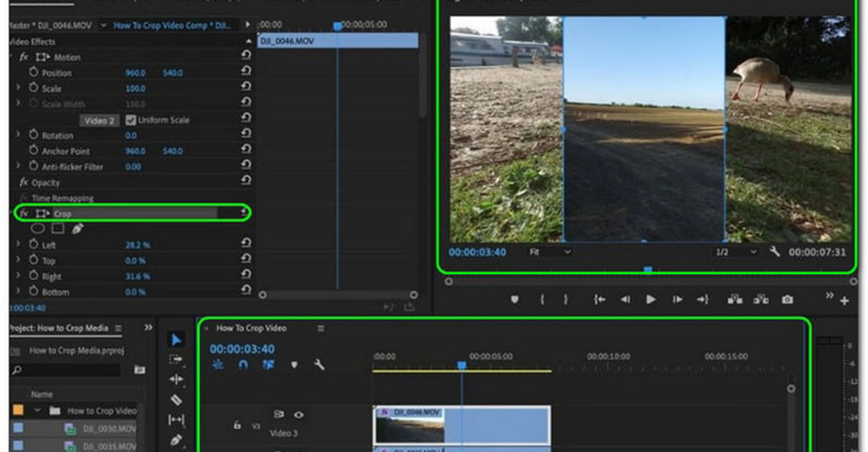This screenshot has height=452, width=868.
Task: Toggle Video 3 track output eye
Action: pyautogui.click(x=299, y=414)
